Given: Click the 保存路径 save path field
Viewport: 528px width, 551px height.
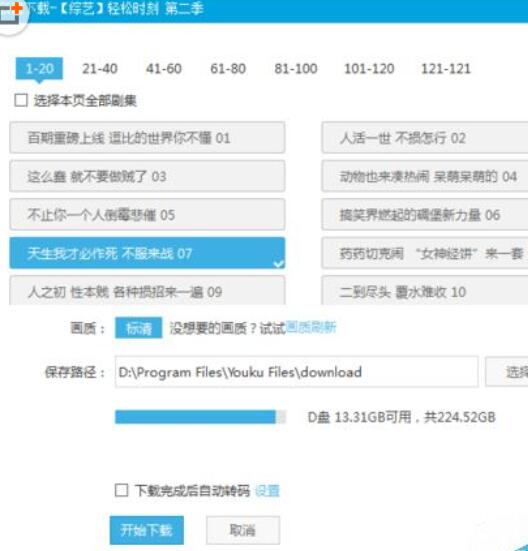Looking at the screenshot, I should point(296,372).
